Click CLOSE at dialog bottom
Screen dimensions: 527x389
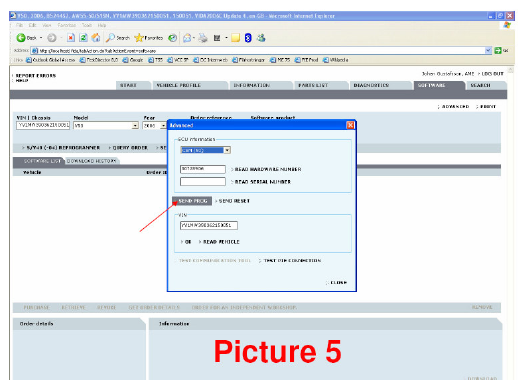coord(338,282)
